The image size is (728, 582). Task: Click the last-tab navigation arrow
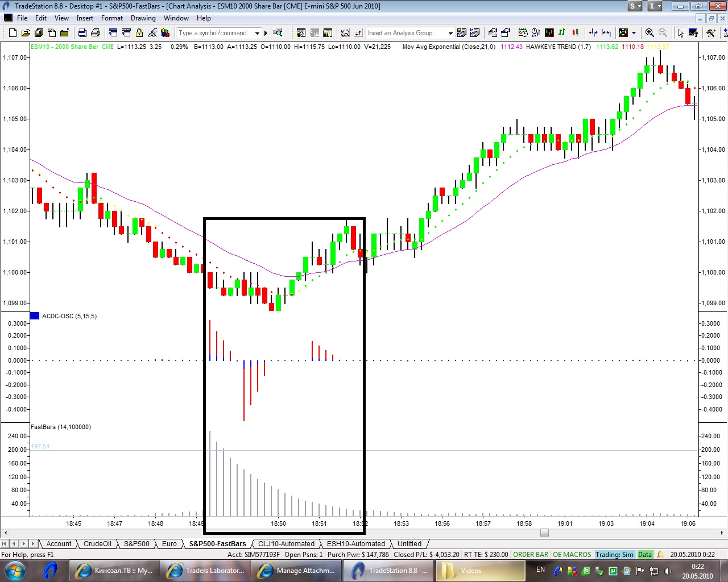pos(34,544)
